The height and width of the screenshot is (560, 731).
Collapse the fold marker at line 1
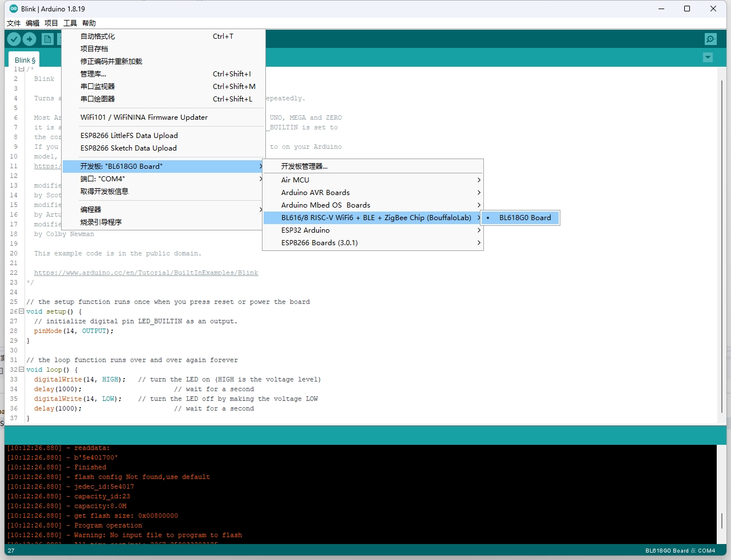pyautogui.click(x=22, y=69)
